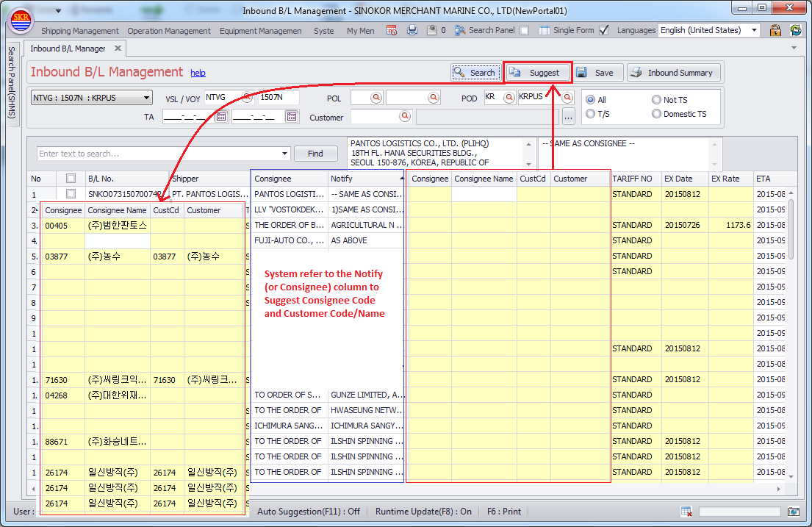
Task: Click the printer icon in top toolbar
Action: pos(412,30)
